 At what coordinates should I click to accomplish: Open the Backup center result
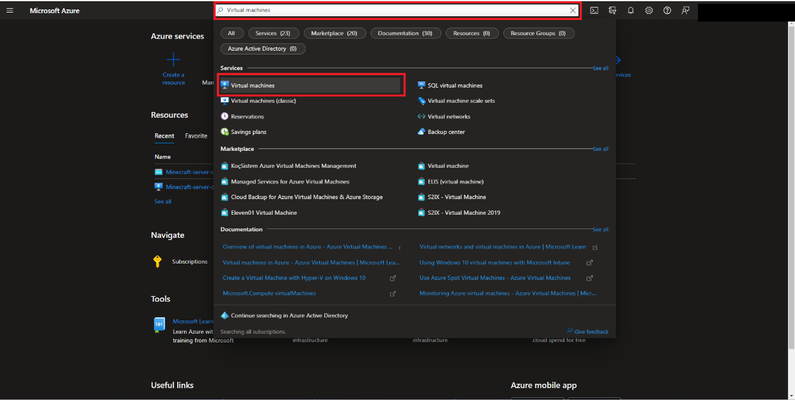click(446, 132)
